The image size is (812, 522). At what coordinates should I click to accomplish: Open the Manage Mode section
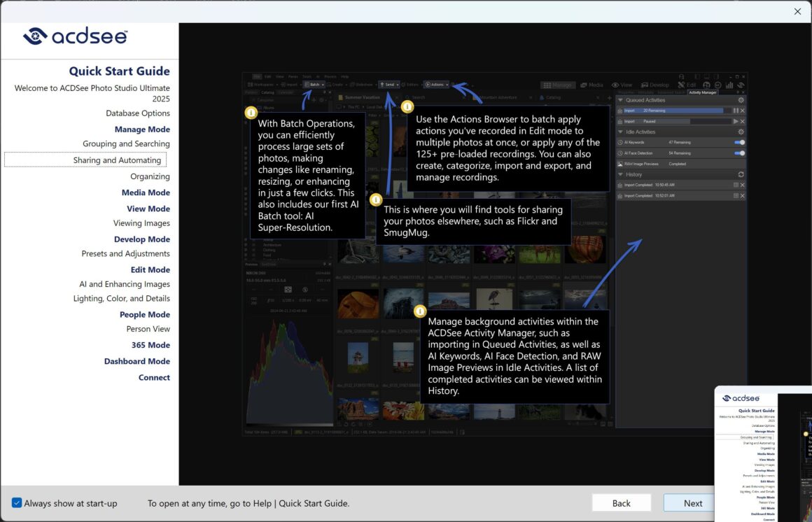pos(142,129)
